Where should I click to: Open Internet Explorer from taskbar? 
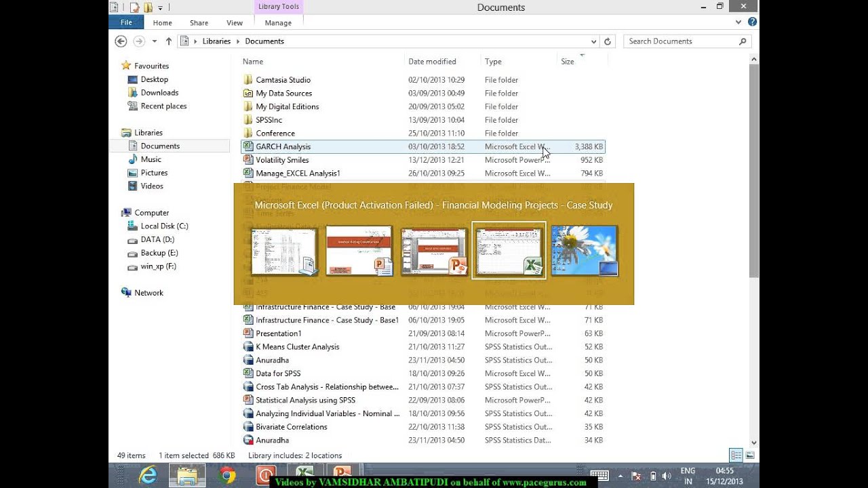point(147,475)
